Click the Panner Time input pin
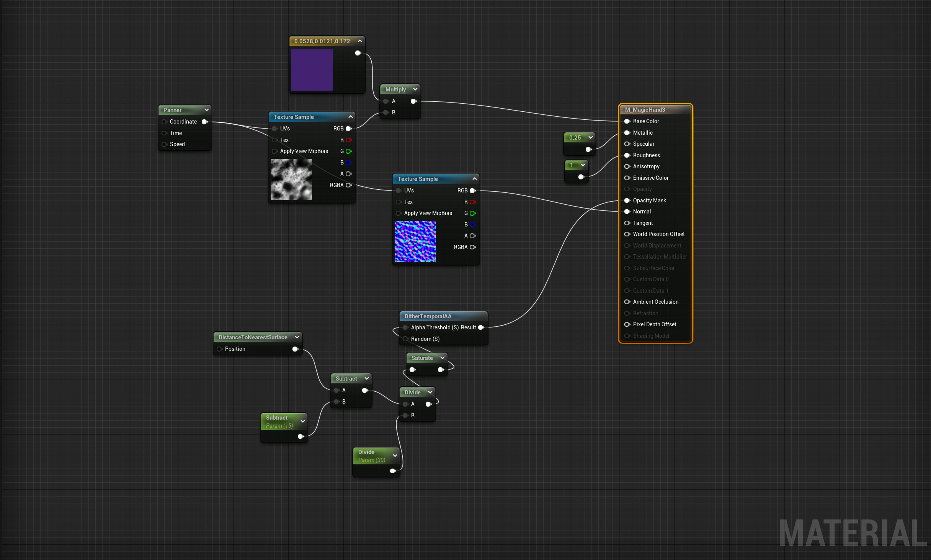 (164, 133)
